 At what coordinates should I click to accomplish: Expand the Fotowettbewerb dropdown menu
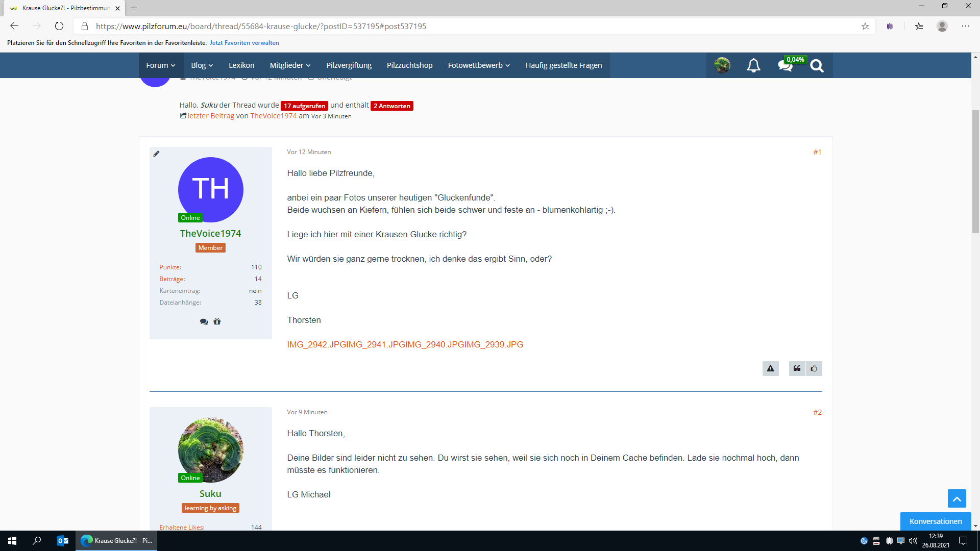(x=479, y=65)
